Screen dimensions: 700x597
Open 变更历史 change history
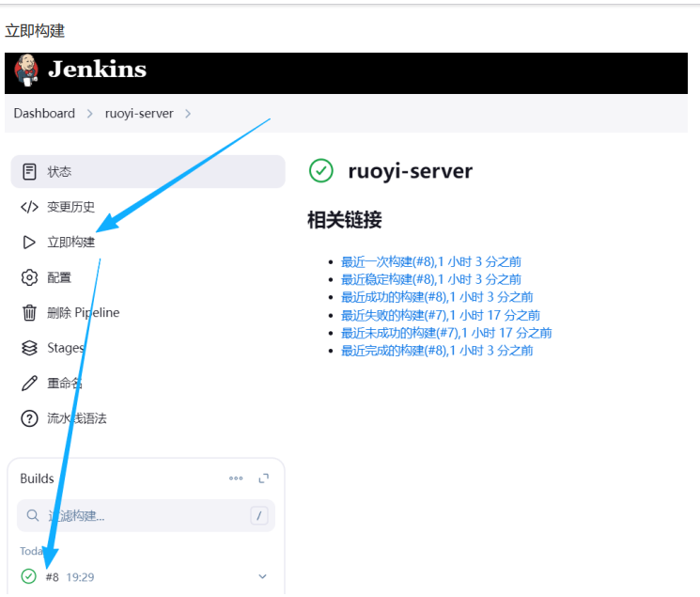coord(70,207)
